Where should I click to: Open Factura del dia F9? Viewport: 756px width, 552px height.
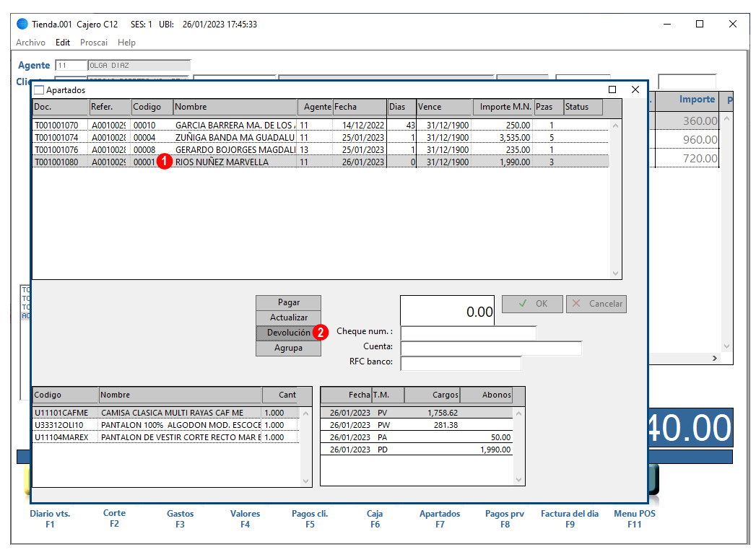570,519
